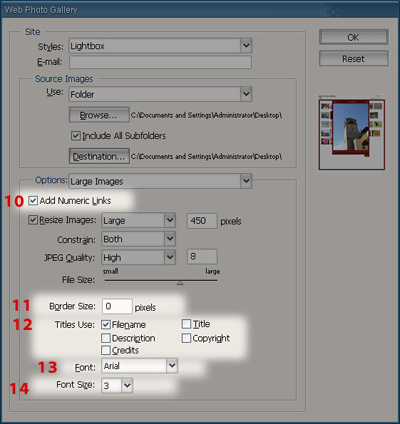Open the Use dropdown showing Folder
400x424 pixels.
[160, 94]
